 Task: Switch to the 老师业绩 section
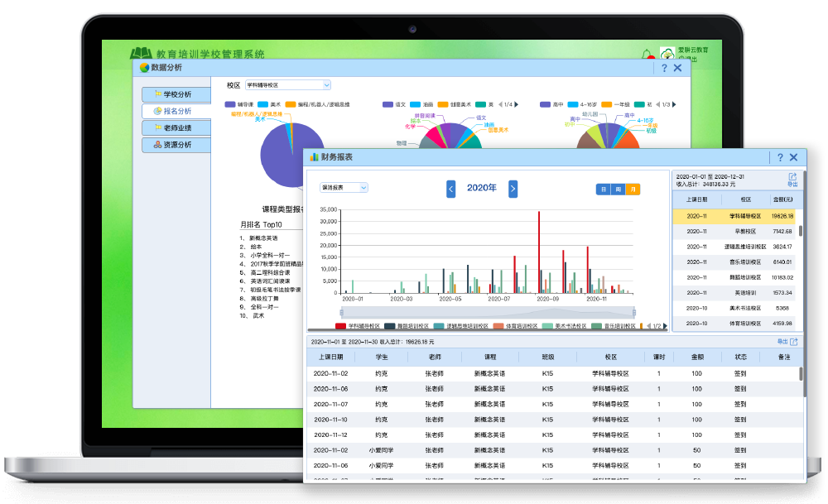178,128
